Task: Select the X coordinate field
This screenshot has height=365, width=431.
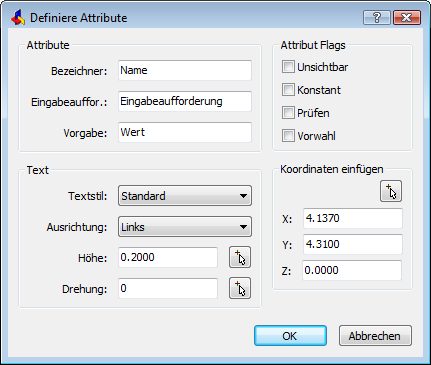Action: 353,218
